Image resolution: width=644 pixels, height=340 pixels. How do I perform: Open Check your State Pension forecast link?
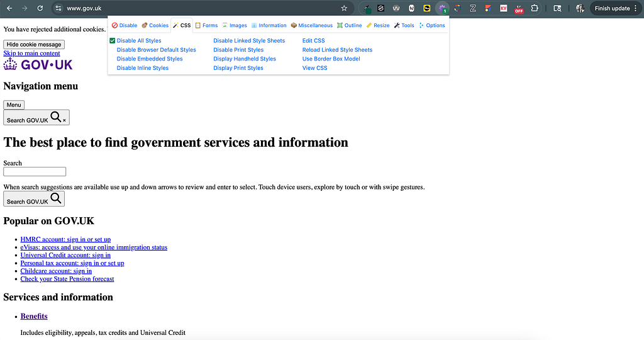point(67,279)
